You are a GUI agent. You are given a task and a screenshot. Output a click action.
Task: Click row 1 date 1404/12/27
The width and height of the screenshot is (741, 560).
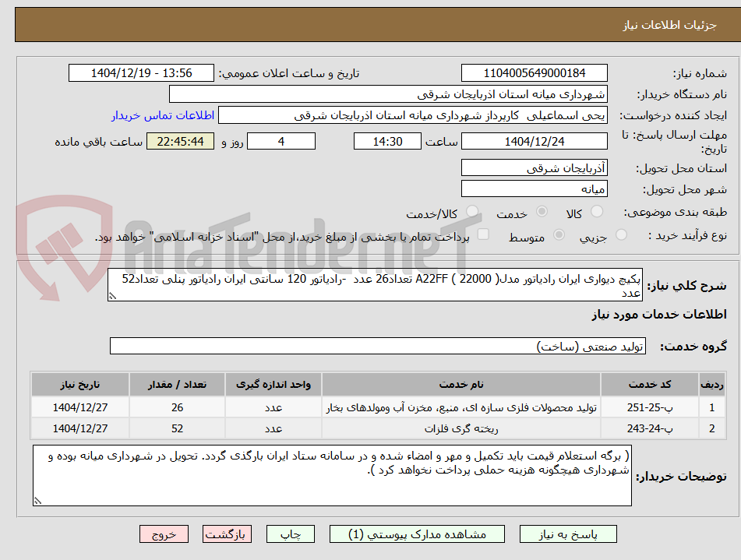coord(79,407)
